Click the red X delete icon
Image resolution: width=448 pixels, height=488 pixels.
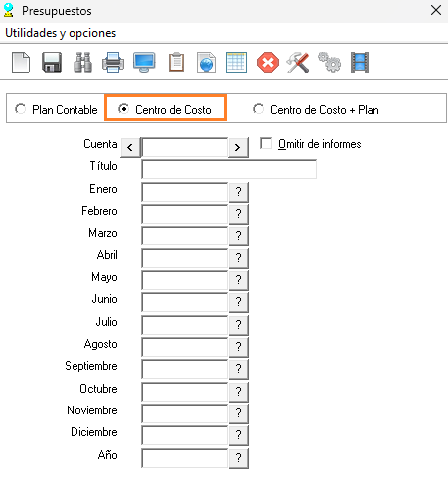pyautogui.click(x=268, y=62)
